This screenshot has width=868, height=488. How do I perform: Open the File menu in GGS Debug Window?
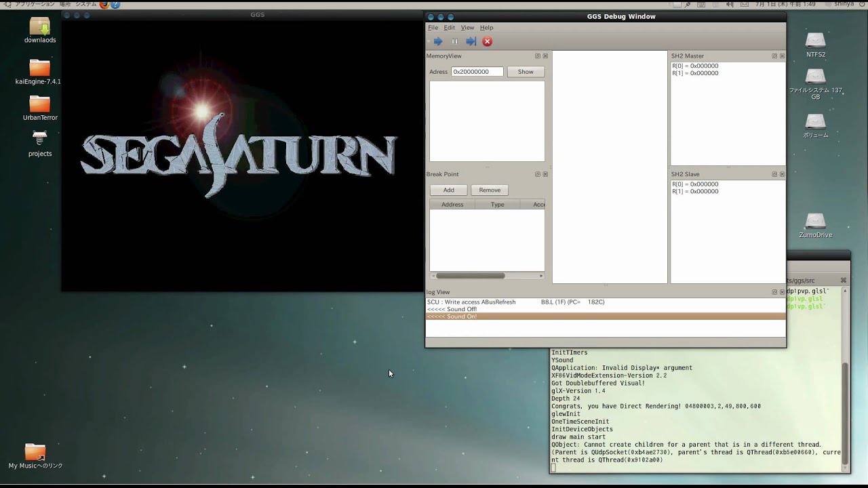pos(433,28)
